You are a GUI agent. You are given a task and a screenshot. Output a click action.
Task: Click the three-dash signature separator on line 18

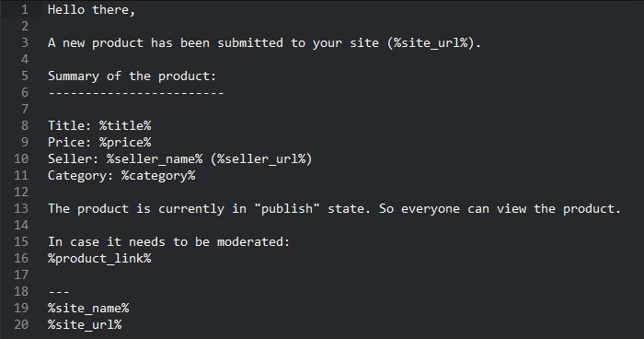point(59,292)
